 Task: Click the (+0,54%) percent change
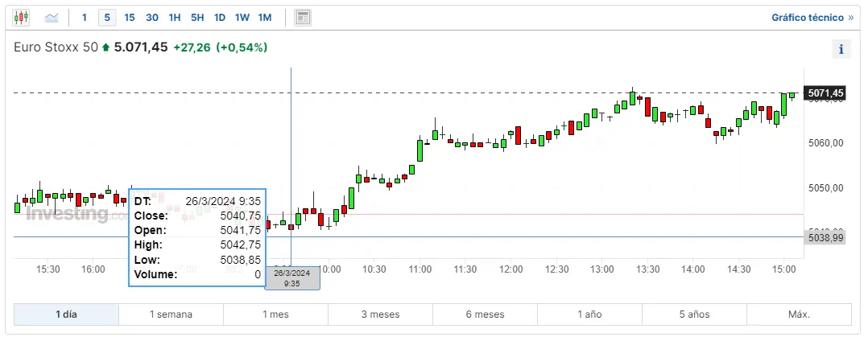click(242, 47)
